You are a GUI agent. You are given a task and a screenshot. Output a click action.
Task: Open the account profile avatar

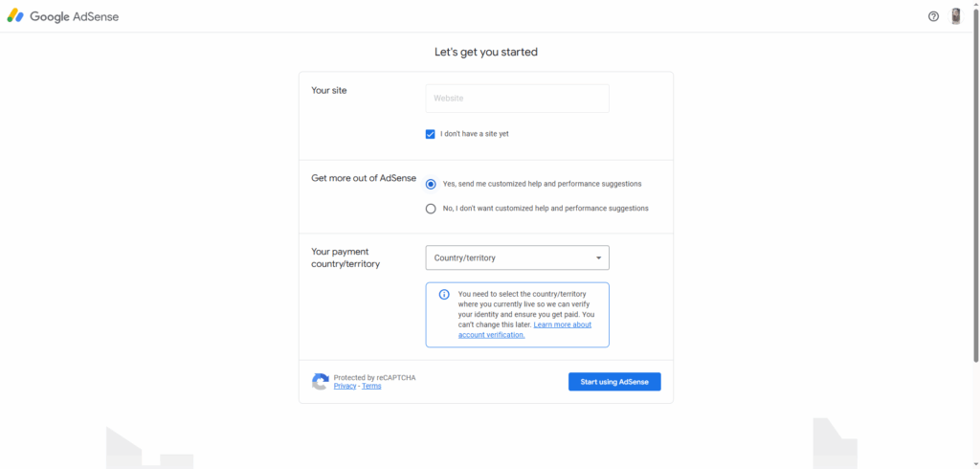click(x=956, y=17)
